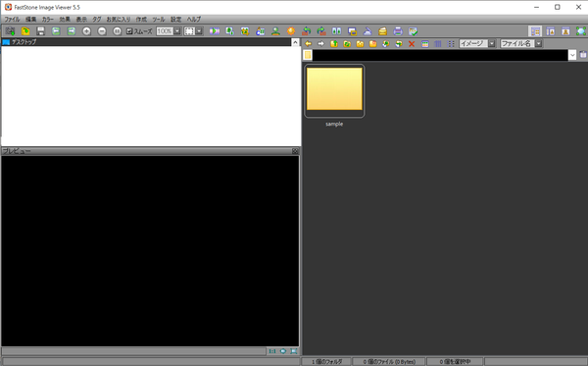Open the カラー menu
The width and height of the screenshot is (588, 366).
[48, 20]
